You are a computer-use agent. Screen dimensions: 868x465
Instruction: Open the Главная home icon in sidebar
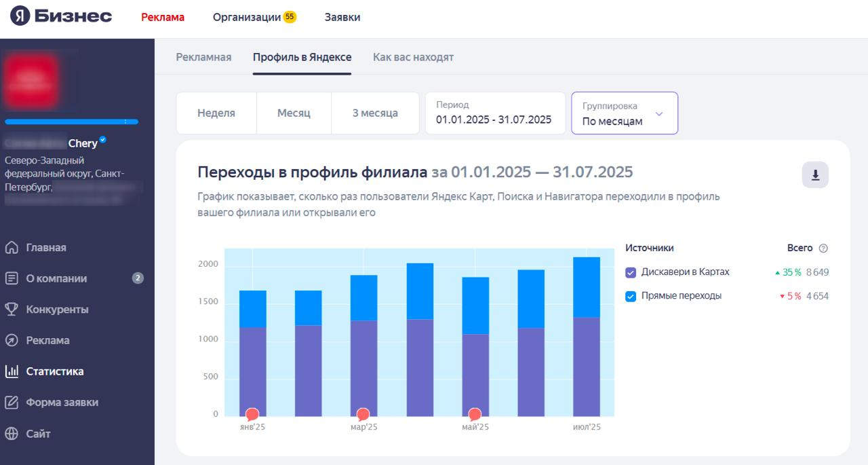tap(12, 248)
